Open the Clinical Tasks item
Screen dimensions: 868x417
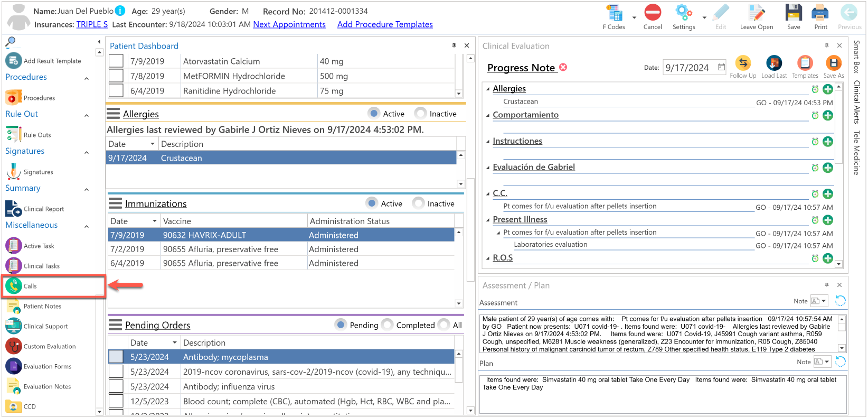[x=33, y=266]
